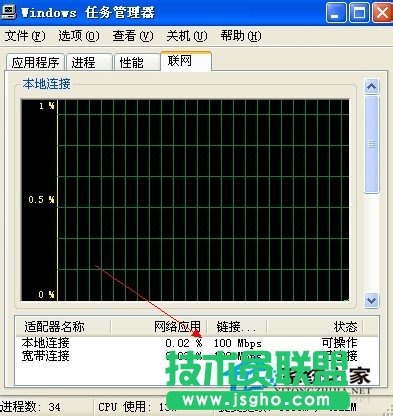
Task: Sort by 链接 column header
Action: pos(237,327)
